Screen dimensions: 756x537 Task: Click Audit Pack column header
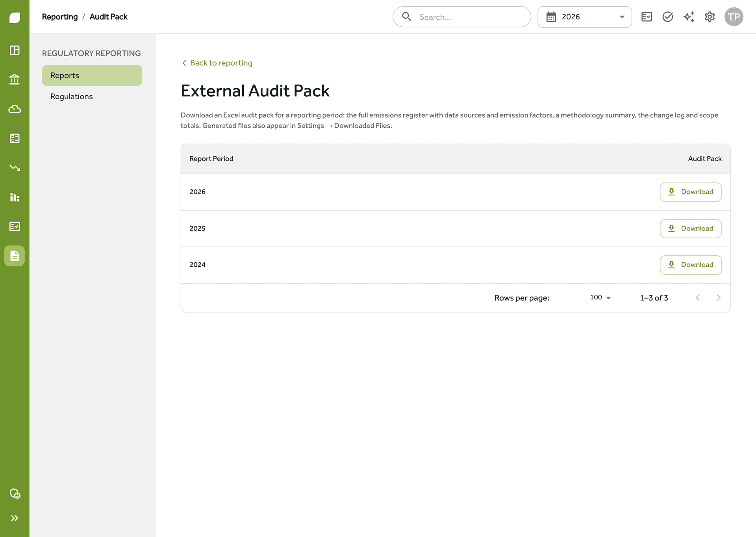(x=705, y=159)
